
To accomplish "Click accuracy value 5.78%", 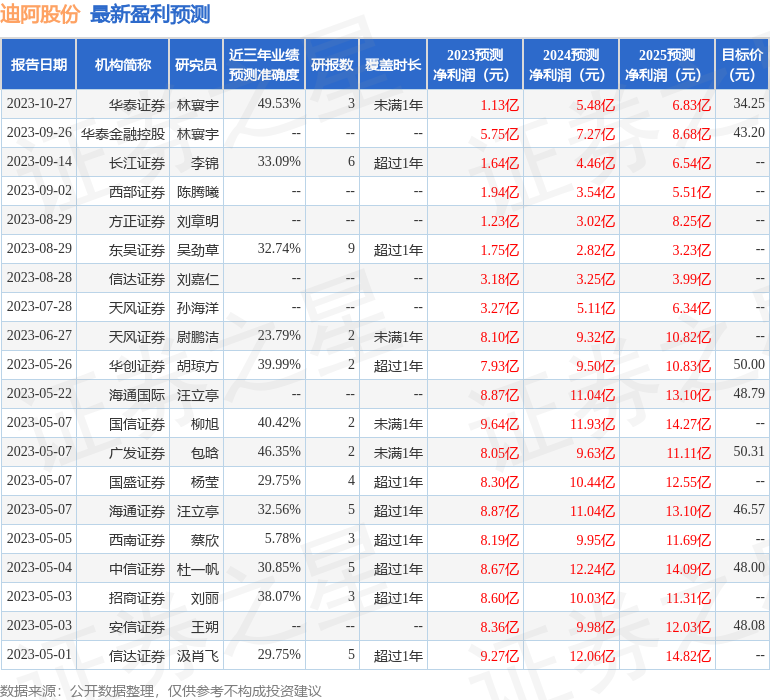I will click(282, 538).
